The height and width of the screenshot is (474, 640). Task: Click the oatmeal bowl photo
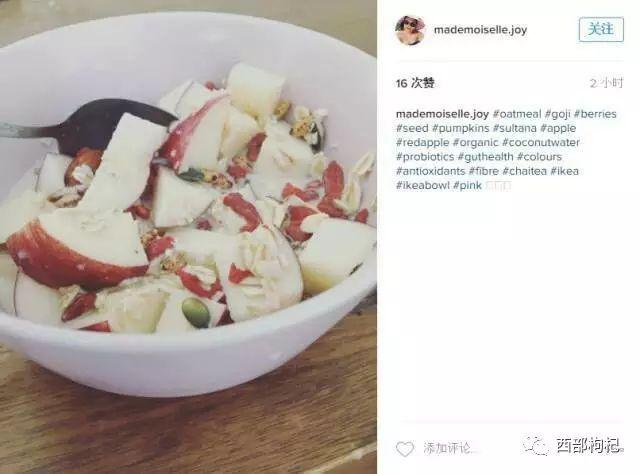pyautogui.click(x=188, y=237)
